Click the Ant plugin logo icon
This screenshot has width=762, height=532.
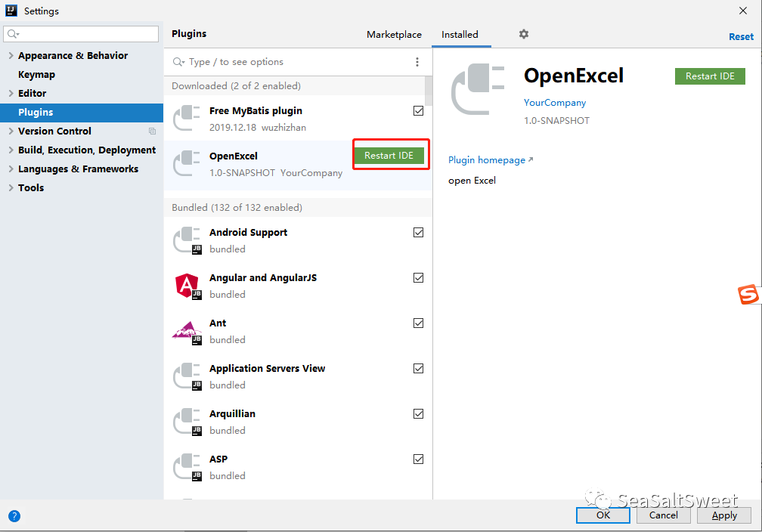click(x=187, y=332)
